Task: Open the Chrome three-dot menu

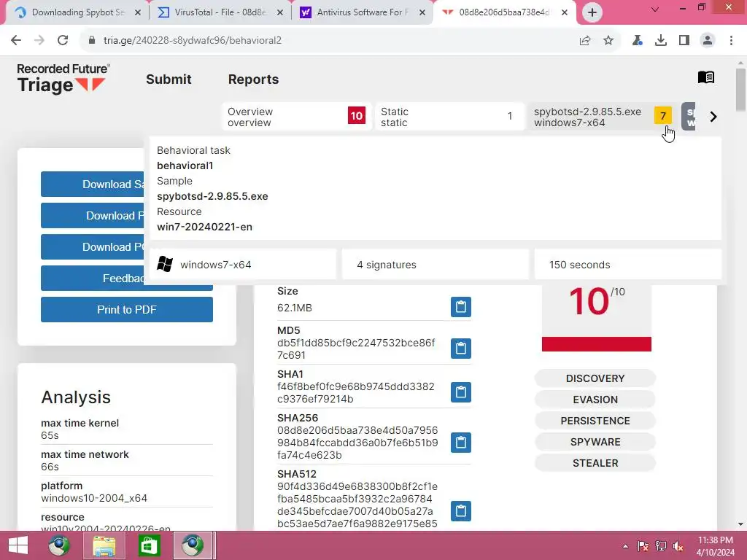Action: pyautogui.click(x=731, y=41)
